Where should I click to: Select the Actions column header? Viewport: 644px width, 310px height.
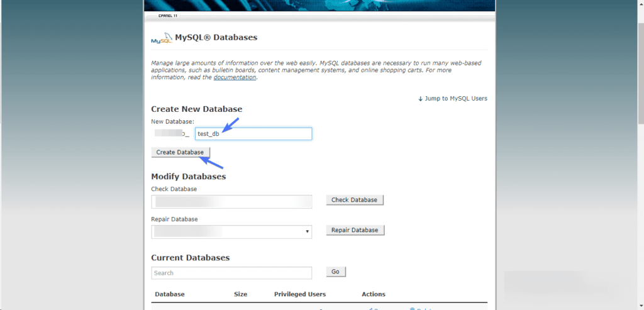[374, 294]
